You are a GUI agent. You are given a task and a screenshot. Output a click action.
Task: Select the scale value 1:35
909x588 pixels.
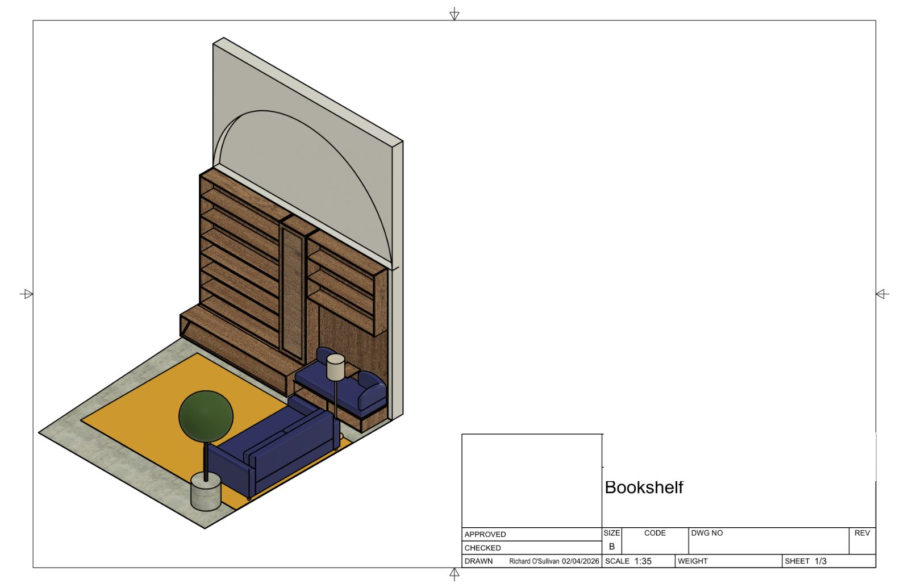(643, 561)
